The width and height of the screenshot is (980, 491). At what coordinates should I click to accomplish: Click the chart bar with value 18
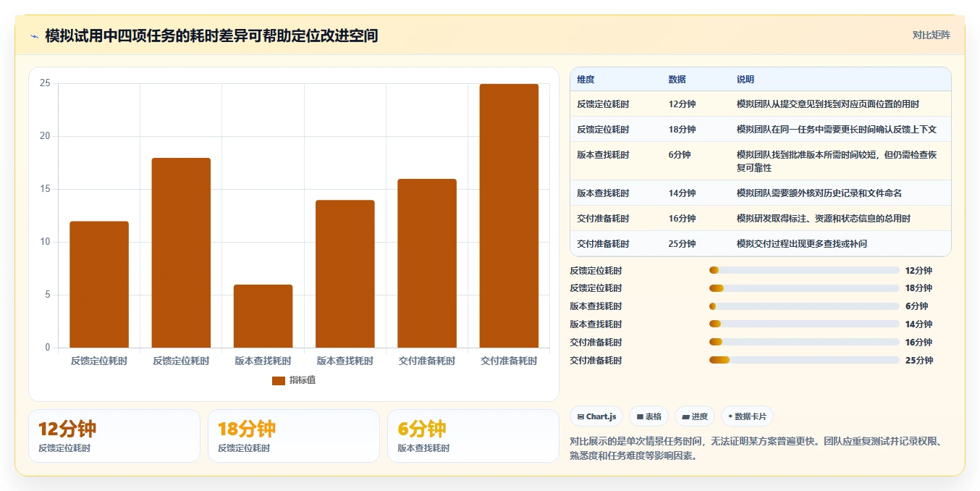tap(181, 253)
